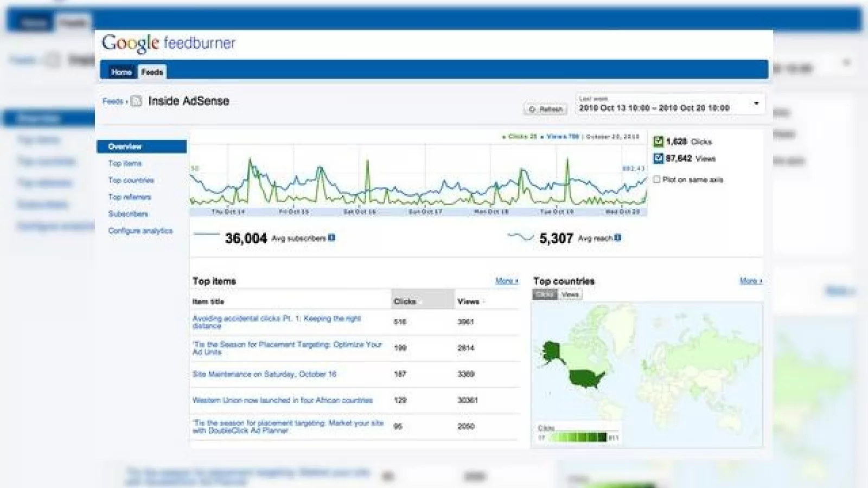868x488 pixels.
Task: Click the Avg reach info icon
Action: coord(617,237)
